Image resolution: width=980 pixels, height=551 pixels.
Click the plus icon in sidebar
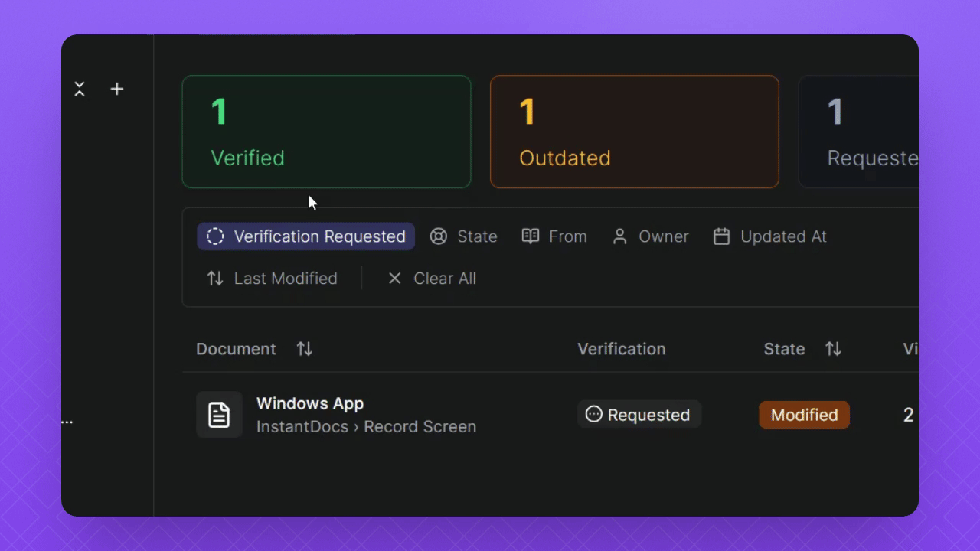pos(116,90)
